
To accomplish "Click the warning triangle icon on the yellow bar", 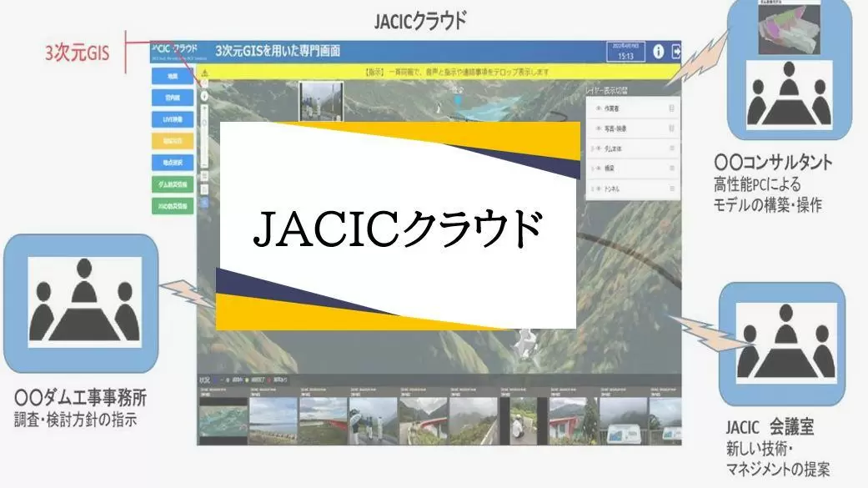I will (x=205, y=72).
